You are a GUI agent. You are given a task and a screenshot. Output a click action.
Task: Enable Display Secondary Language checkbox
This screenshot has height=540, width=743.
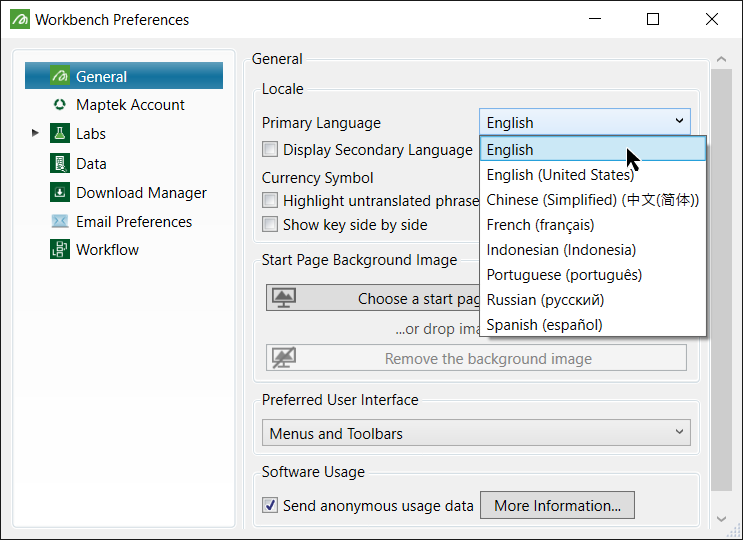pos(270,150)
